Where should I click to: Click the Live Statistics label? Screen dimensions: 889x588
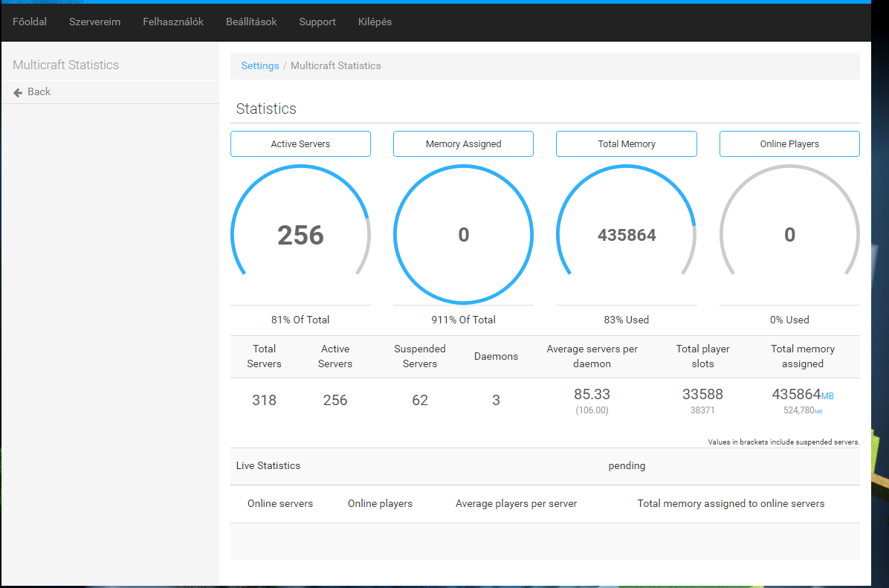(268, 465)
